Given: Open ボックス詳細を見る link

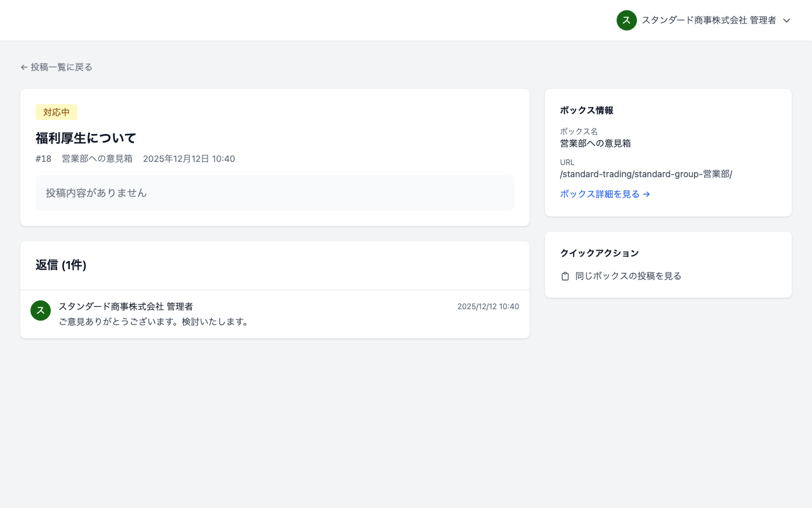Looking at the screenshot, I should click(599, 194).
